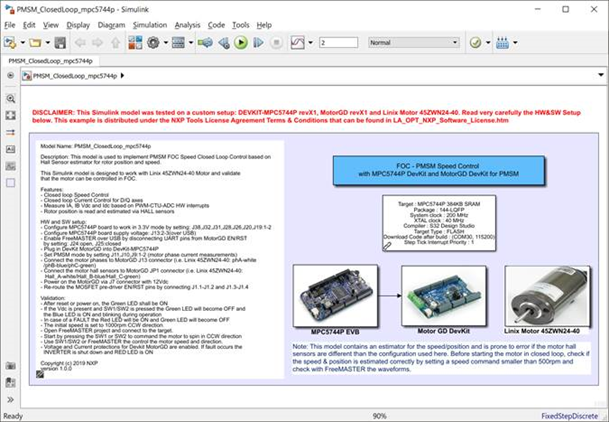Click the Open model folder icon
The height and width of the screenshot is (422, 609).
coord(35,43)
